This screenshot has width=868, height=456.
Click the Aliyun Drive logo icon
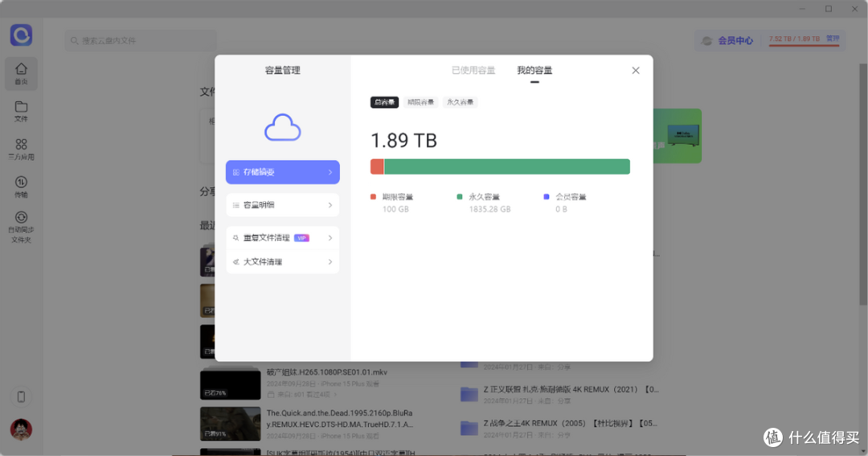[21, 35]
